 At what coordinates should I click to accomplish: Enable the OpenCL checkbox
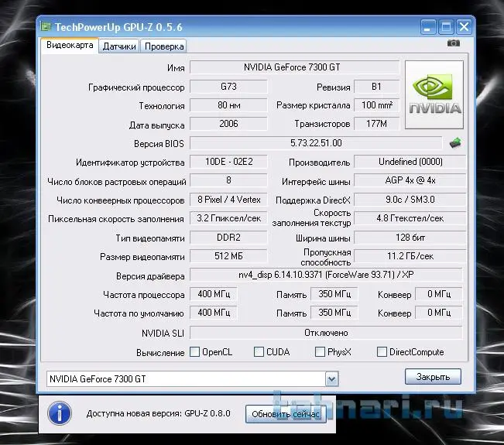(195, 352)
